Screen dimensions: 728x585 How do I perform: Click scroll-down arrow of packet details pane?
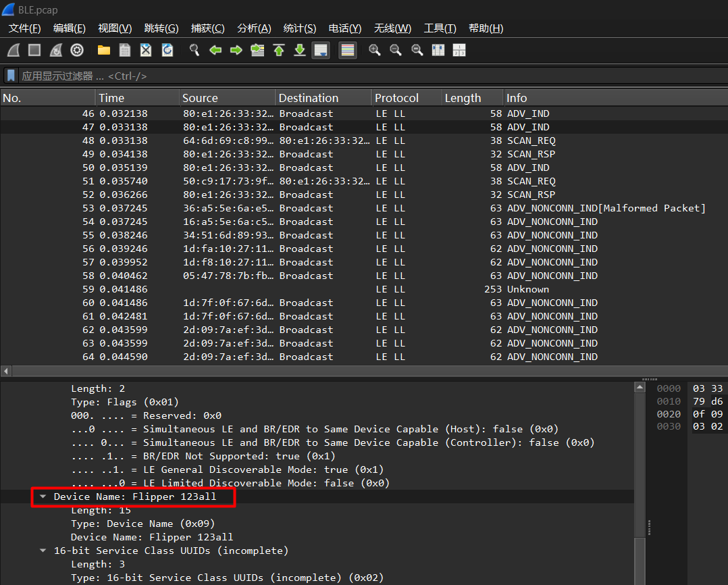(x=640, y=578)
